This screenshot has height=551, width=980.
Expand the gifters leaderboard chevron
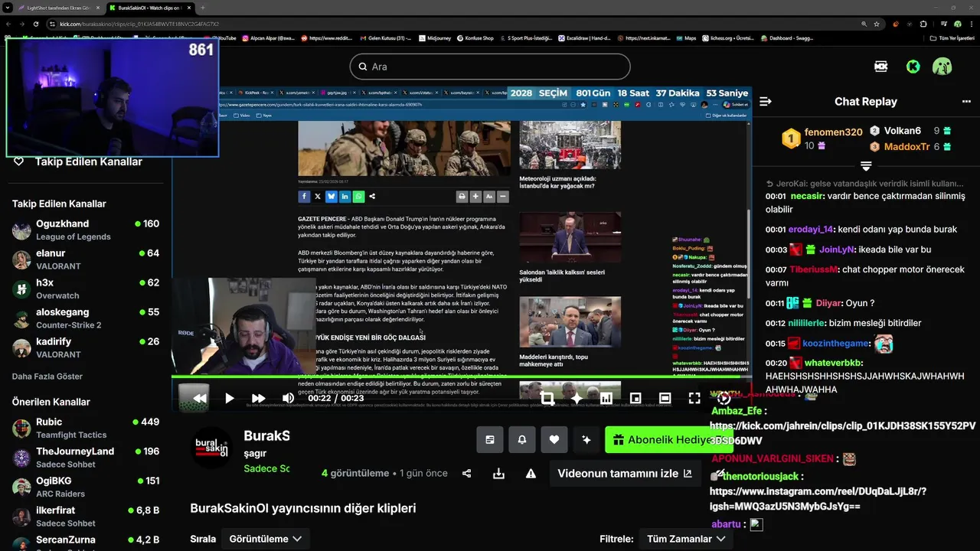coord(866,166)
